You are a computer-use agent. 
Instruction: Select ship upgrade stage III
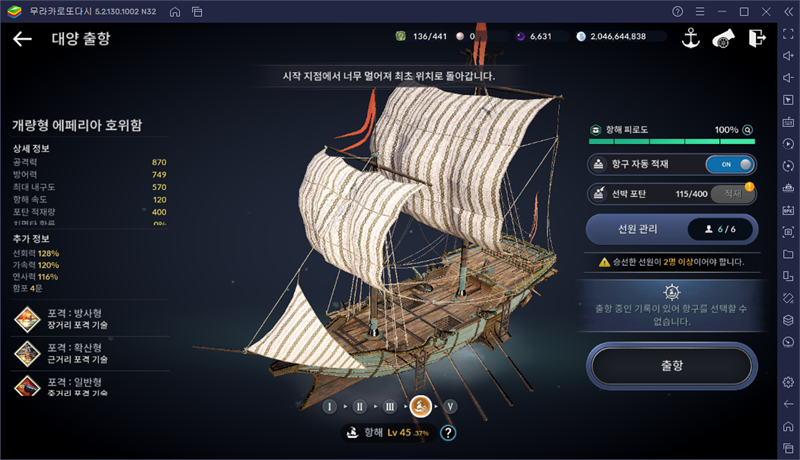[x=390, y=406]
